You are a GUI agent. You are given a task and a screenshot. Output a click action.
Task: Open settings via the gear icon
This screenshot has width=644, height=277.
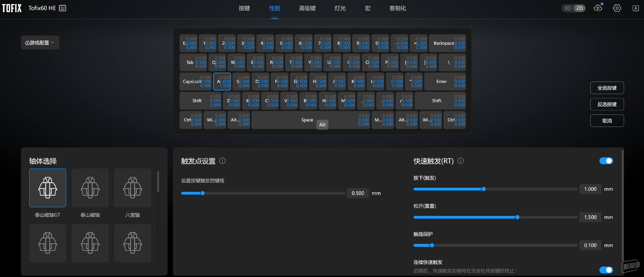(x=617, y=8)
